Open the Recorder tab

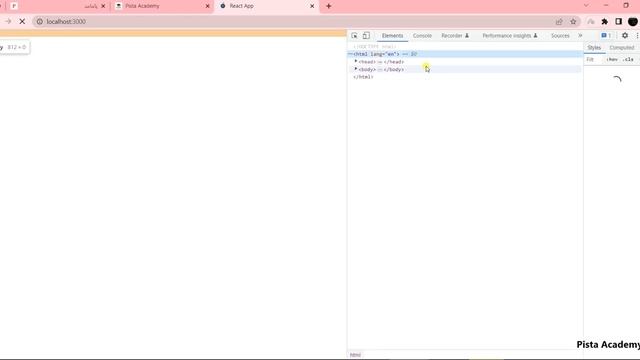tap(455, 36)
